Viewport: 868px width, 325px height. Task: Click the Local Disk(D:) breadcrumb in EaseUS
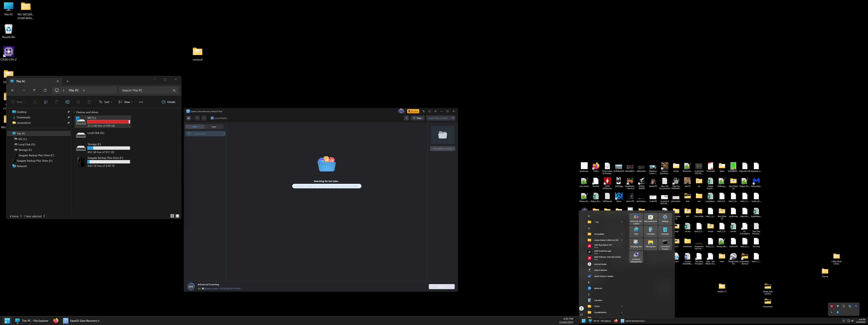[219, 118]
